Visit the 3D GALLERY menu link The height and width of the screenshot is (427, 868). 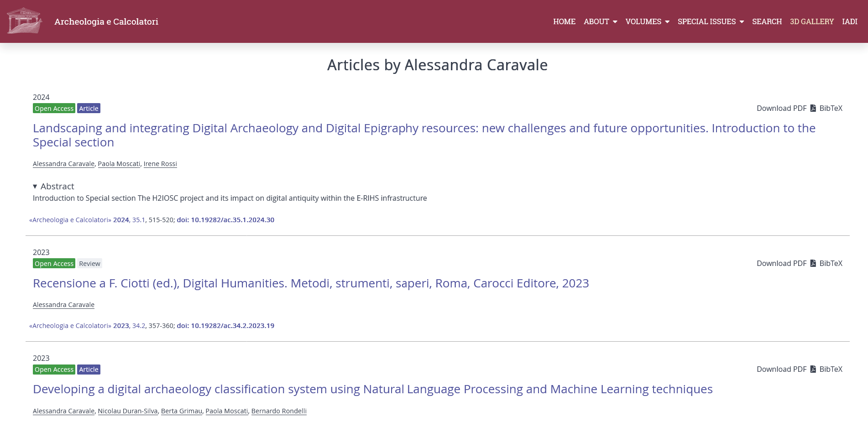point(811,21)
